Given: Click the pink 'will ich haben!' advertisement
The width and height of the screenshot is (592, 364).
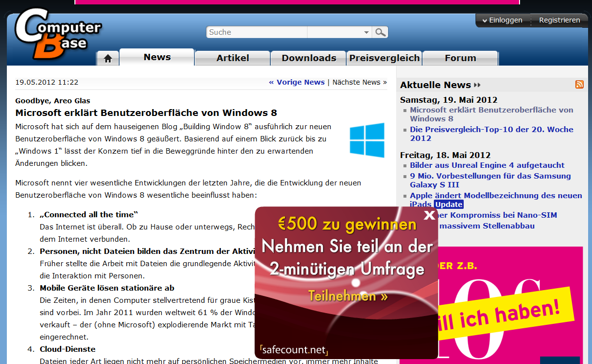Looking at the screenshot, I should coord(491,305).
